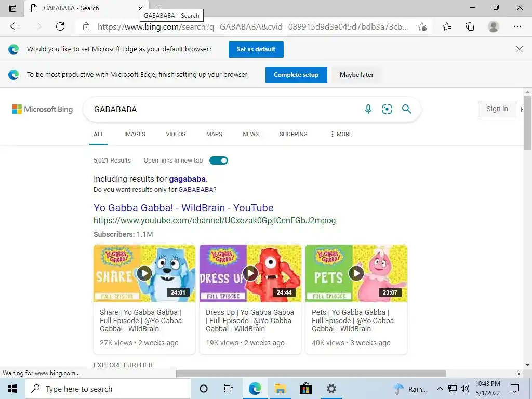
Task: Open the youtube.com channel URL link
Action: [215, 220]
